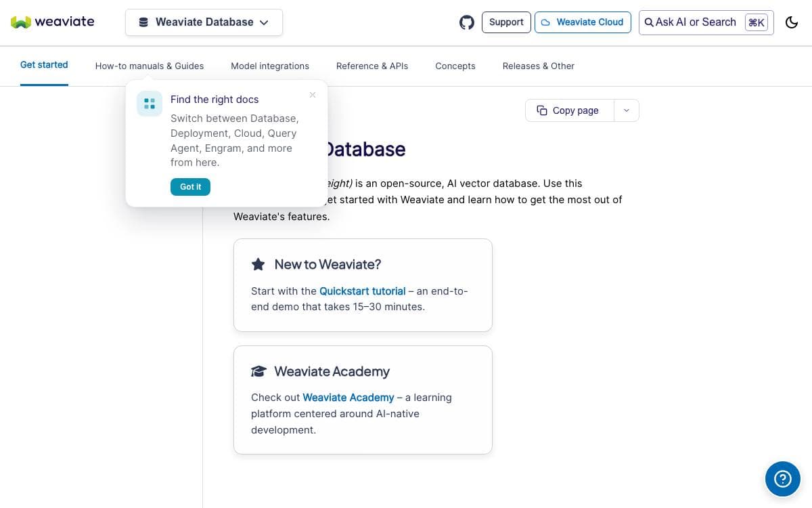The image size is (812, 508).
Task: Click the Support button
Action: coord(506,22)
